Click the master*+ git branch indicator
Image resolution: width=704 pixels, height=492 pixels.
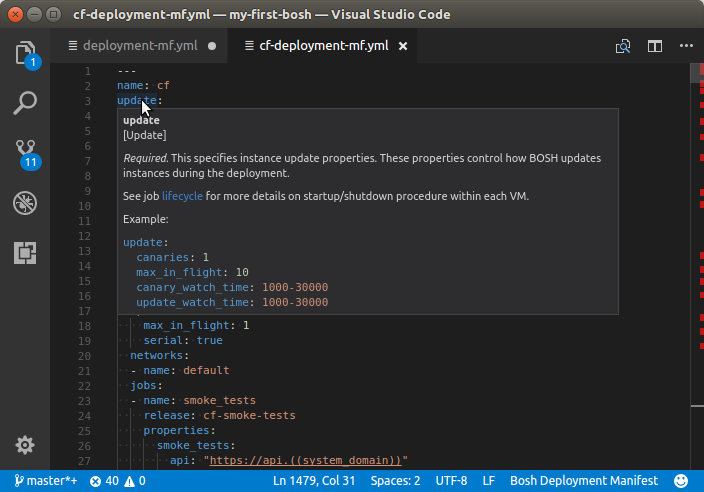(45, 481)
